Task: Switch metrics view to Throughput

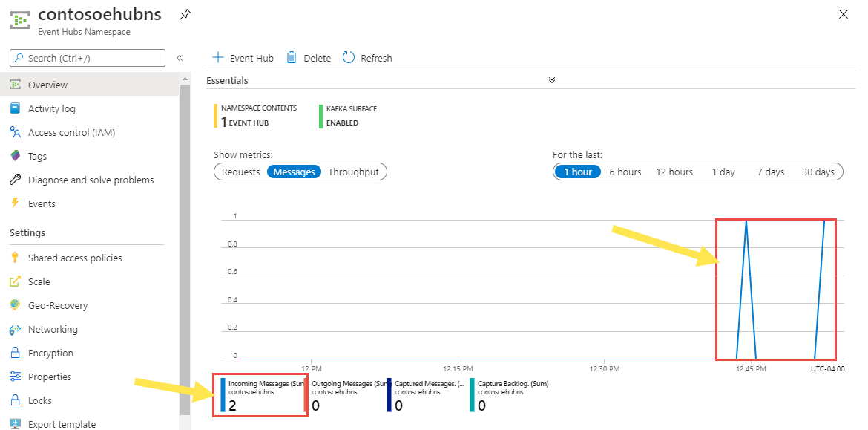Action: (353, 172)
